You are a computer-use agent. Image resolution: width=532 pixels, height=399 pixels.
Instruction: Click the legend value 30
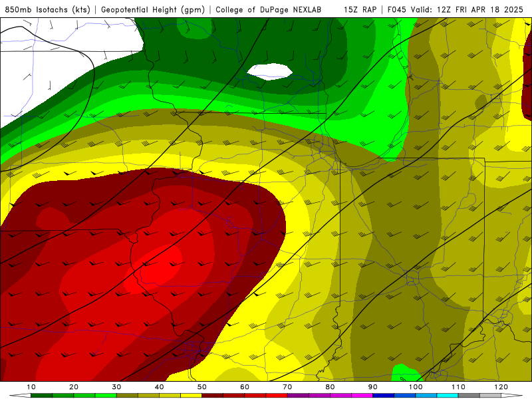[x=116, y=387]
